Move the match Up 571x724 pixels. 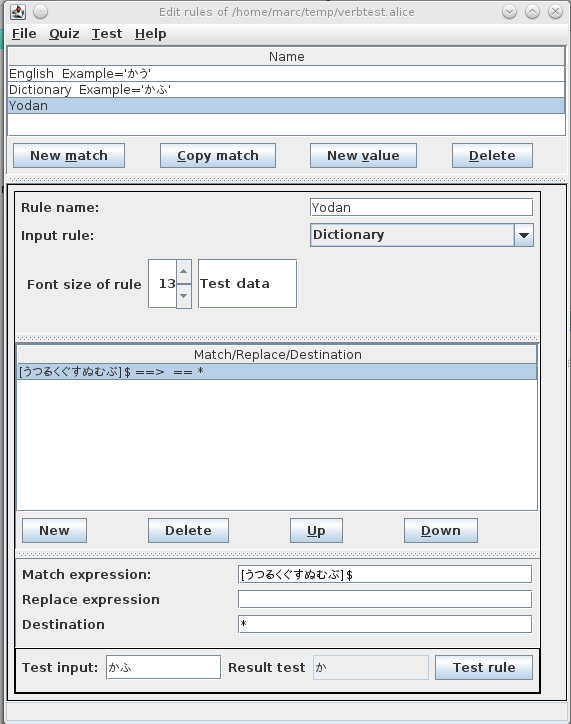(316, 531)
